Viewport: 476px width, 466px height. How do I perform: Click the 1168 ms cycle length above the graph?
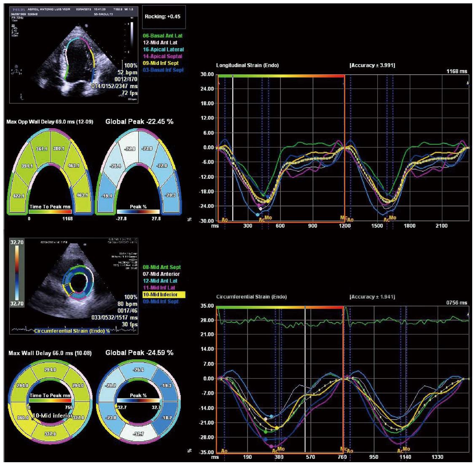457,71
